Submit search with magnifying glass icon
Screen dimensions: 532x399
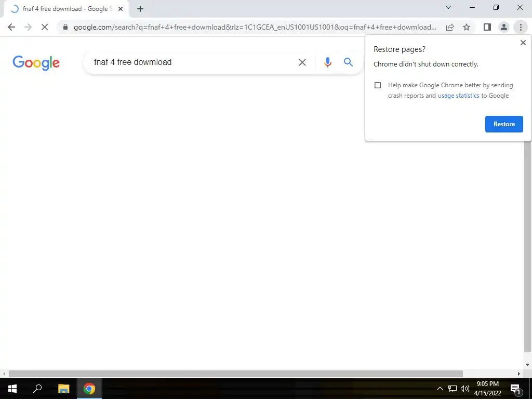348,62
